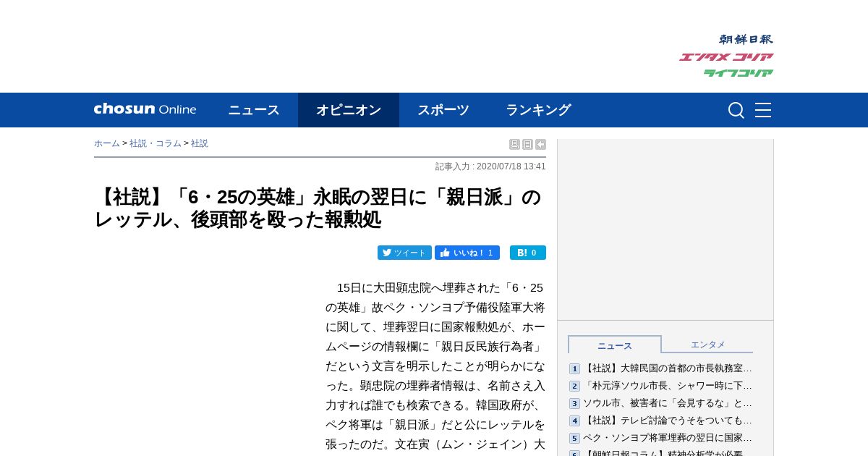Click the Facebook いいね! button
This screenshot has height=456, width=868.
point(467,253)
